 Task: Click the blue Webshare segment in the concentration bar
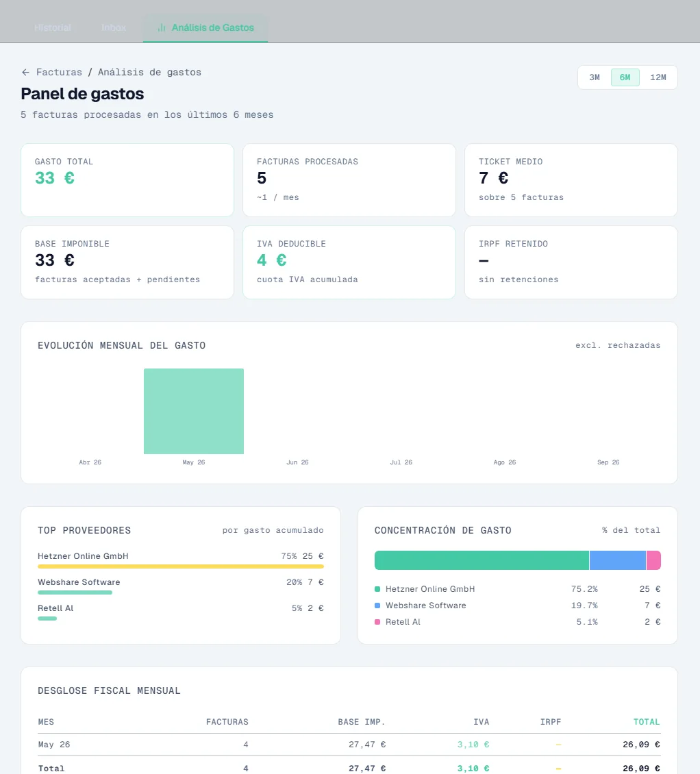tap(618, 560)
